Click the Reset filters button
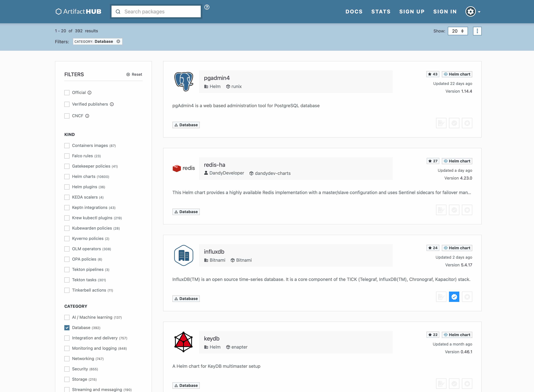The height and width of the screenshot is (392, 534). pos(134,74)
